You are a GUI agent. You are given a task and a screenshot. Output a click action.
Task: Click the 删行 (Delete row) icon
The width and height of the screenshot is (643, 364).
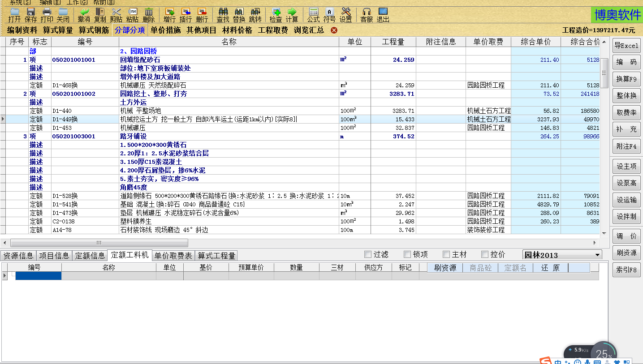click(x=202, y=15)
